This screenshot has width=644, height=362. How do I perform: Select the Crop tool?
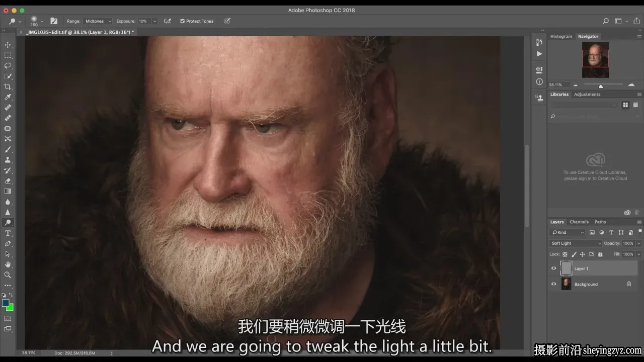pos(8,86)
